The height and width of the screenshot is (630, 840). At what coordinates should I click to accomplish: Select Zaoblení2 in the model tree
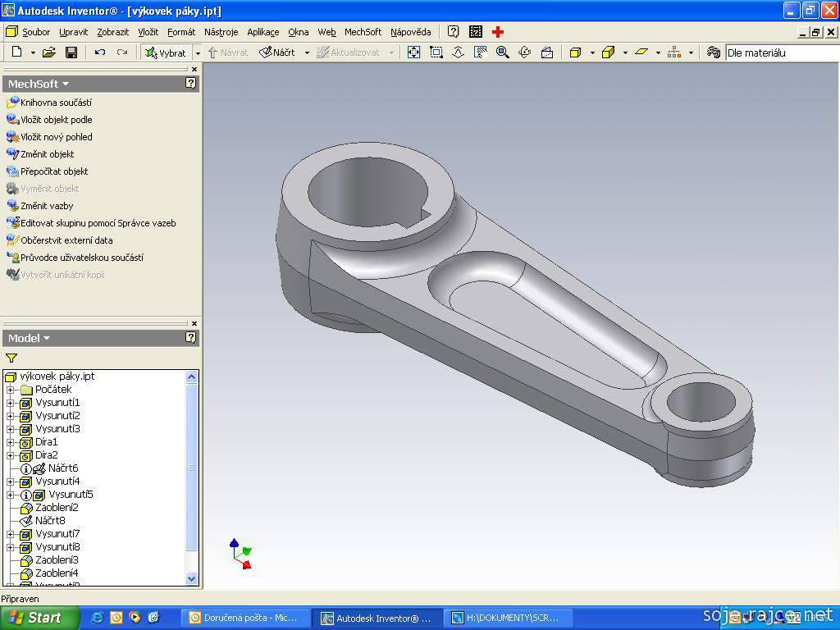tap(57, 508)
